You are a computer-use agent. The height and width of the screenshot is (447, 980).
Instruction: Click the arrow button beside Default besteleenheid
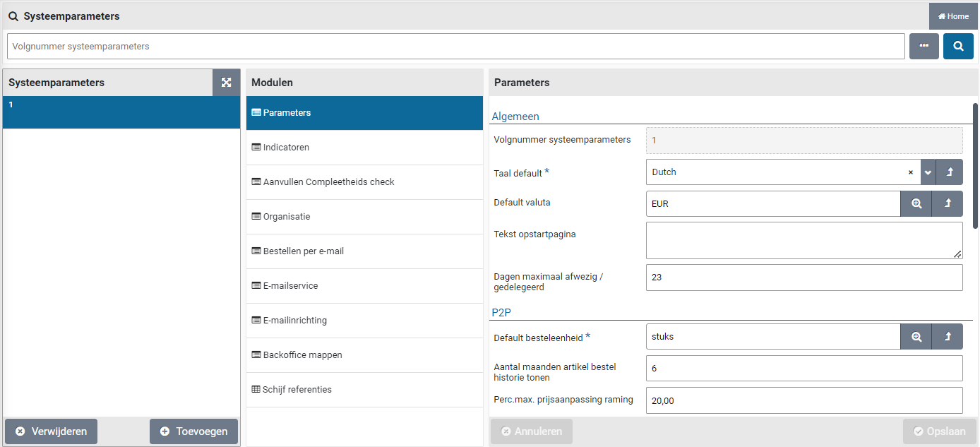click(948, 337)
